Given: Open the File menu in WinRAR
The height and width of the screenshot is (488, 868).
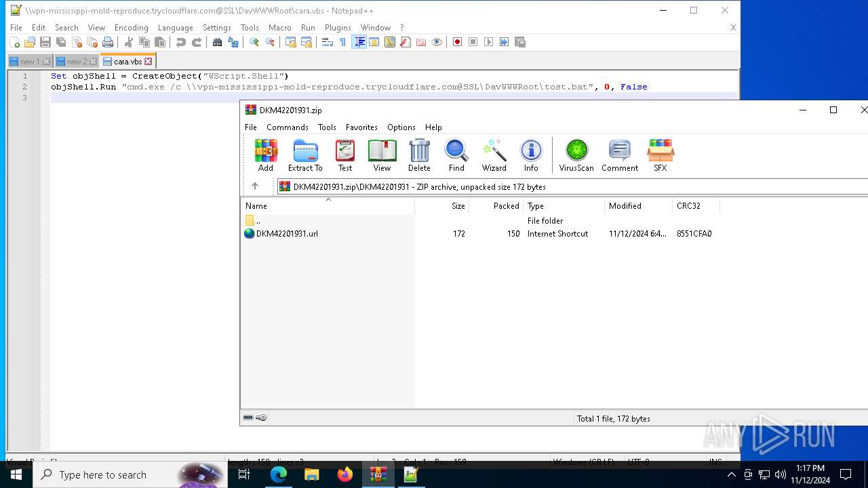Looking at the screenshot, I should point(251,127).
